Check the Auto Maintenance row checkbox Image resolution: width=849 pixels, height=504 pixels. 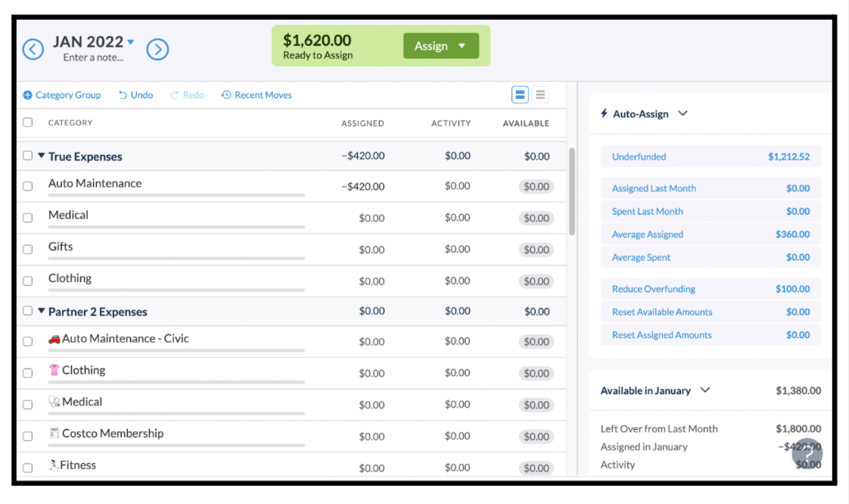click(x=27, y=185)
